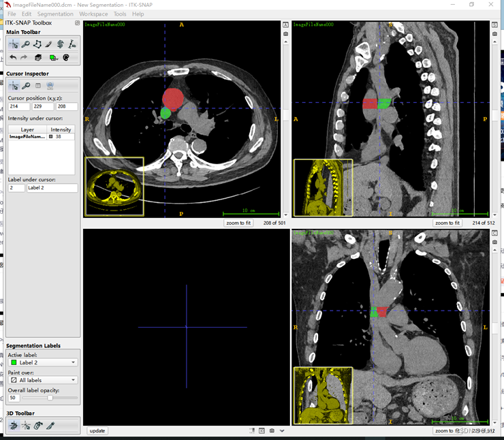Click red segmentation in axial view
Screen dimensions: 504x440
pos(173,99)
